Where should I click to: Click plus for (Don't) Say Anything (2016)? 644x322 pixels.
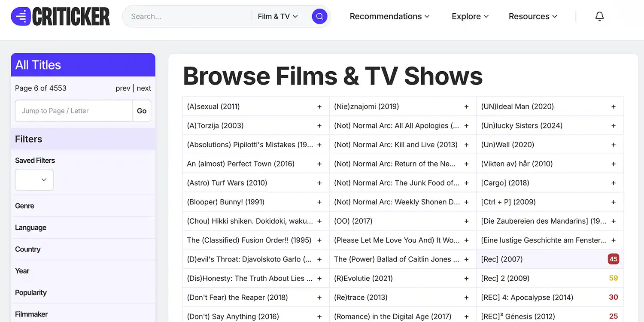319,316
